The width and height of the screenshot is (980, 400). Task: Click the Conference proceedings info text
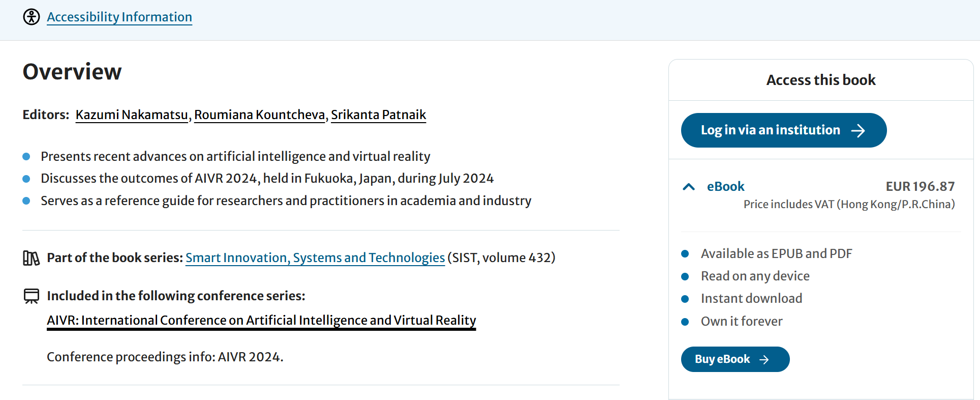(x=165, y=357)
